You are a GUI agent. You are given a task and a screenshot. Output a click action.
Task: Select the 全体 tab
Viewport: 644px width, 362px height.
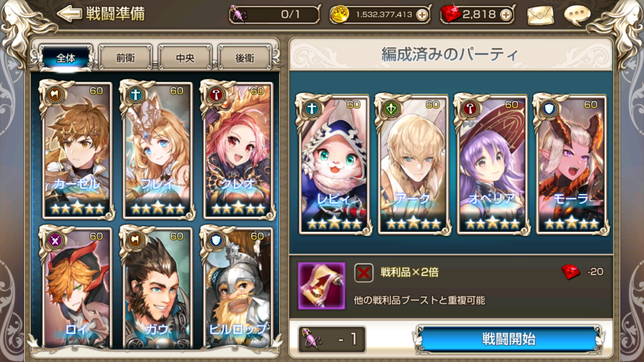[65, 58]
